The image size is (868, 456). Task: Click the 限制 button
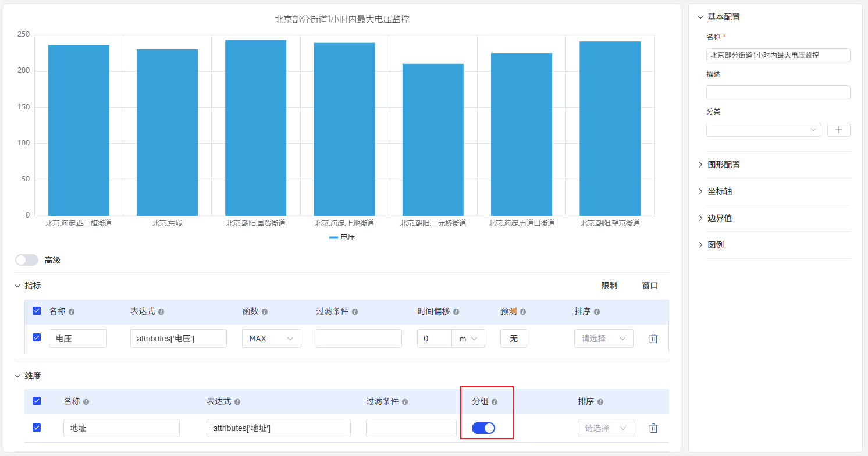609,286
